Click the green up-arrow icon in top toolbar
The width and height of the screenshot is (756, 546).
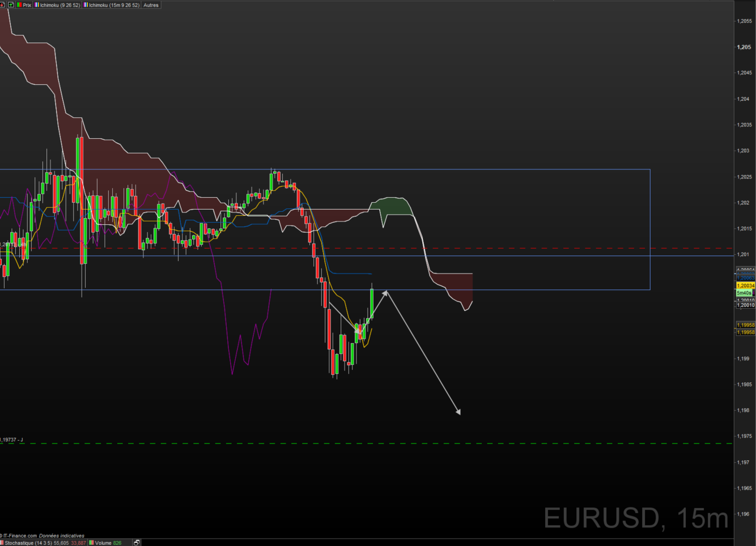point(11,5)
